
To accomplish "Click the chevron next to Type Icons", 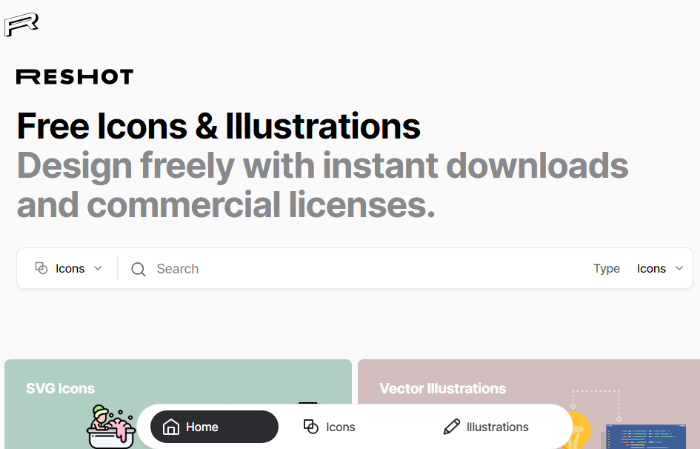I will point(679,268).
